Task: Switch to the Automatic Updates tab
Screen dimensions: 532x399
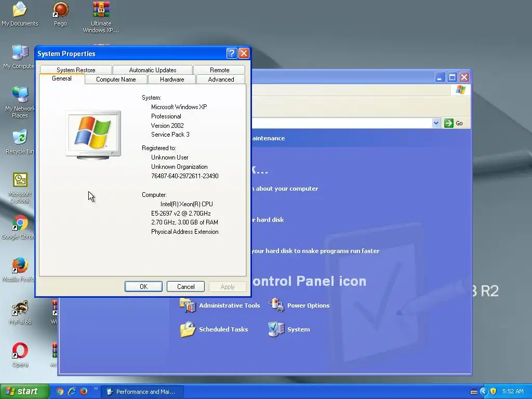Action: (153, 70)
